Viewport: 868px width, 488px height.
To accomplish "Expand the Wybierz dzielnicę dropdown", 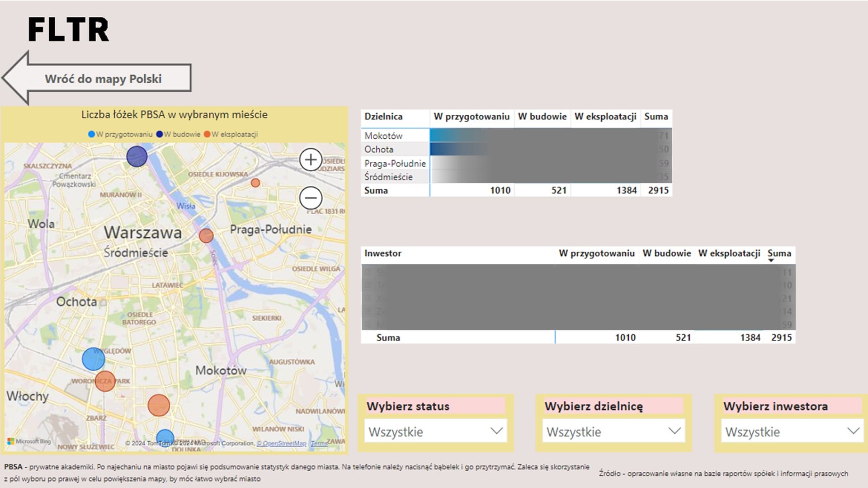I will pyautogui.click(x=613, y=432).
